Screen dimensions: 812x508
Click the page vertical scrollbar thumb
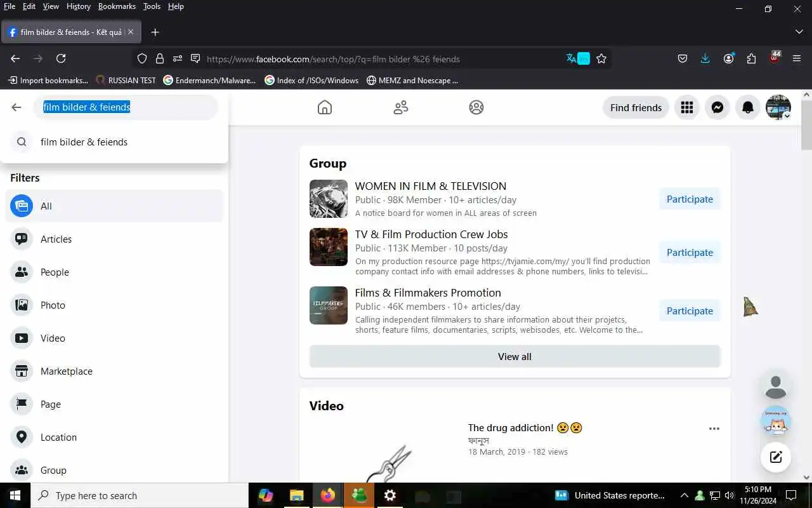tap(806, 124)
